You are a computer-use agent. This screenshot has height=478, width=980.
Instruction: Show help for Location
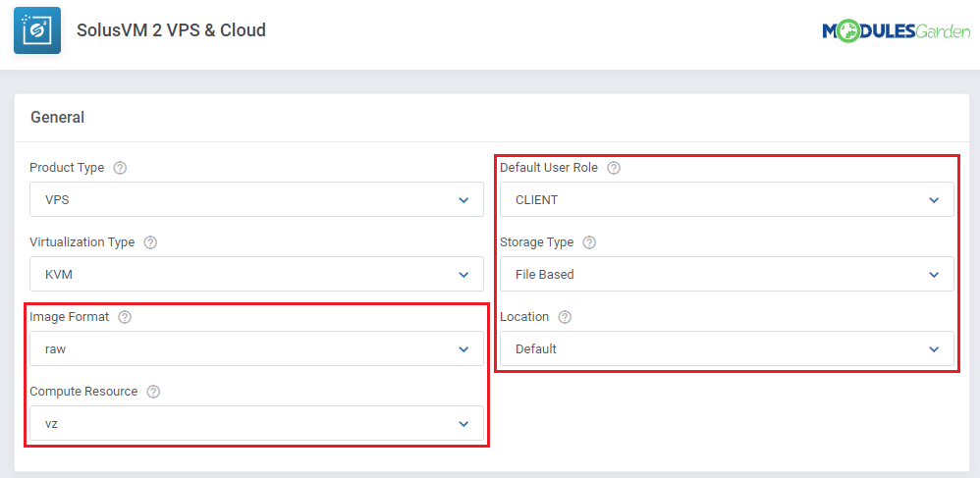click(565, 317)
